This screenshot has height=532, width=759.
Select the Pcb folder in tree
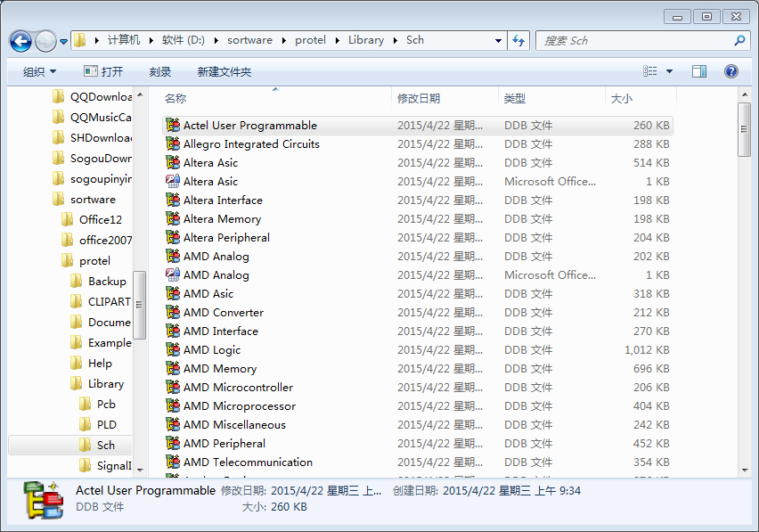97,405
